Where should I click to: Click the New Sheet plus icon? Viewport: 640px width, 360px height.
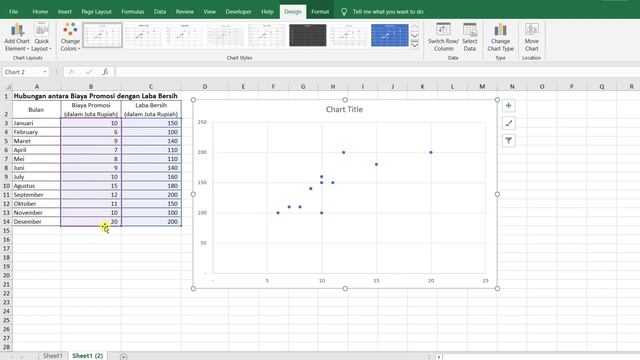[x=123, y=356]
